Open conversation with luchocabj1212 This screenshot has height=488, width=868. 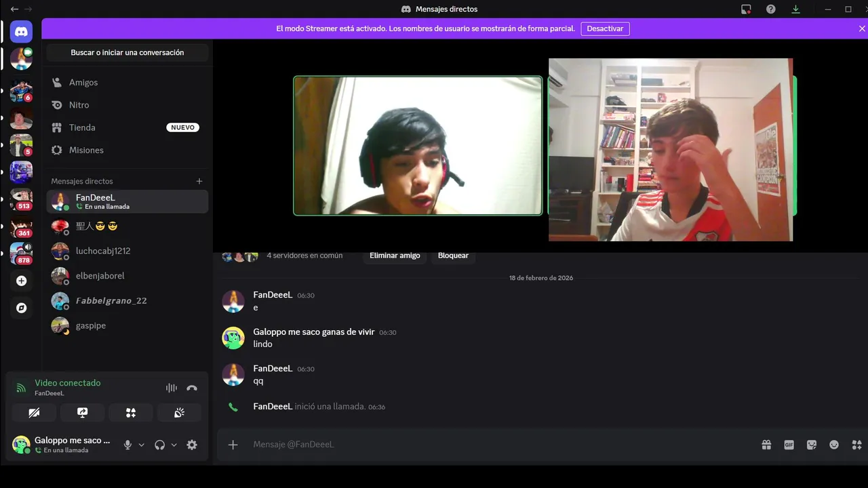pyautogui.click(x=127, y=251)
